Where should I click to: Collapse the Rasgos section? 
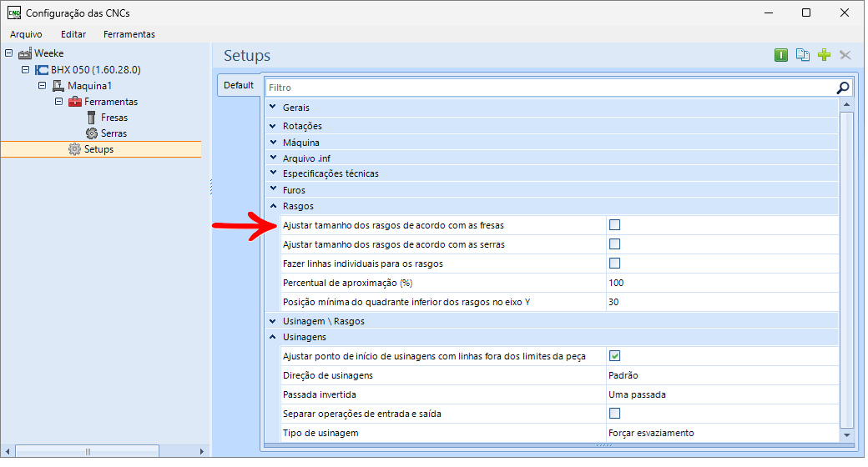[x=273, y=206]
